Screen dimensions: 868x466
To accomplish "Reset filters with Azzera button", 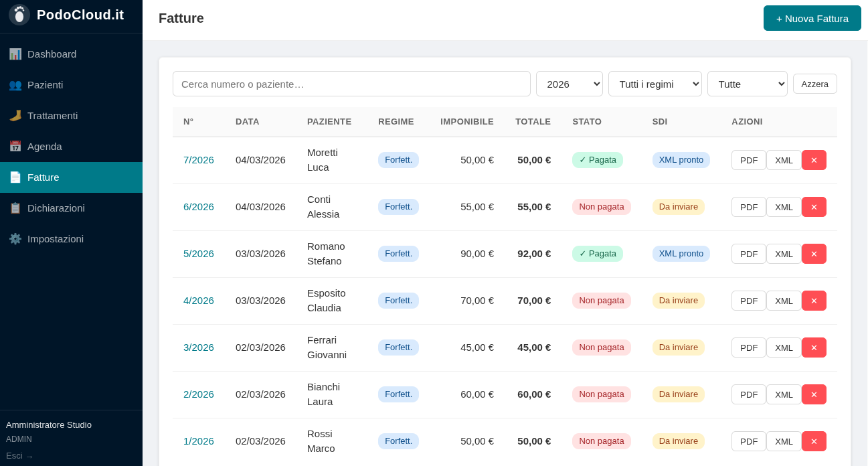I will pos(815,84).
